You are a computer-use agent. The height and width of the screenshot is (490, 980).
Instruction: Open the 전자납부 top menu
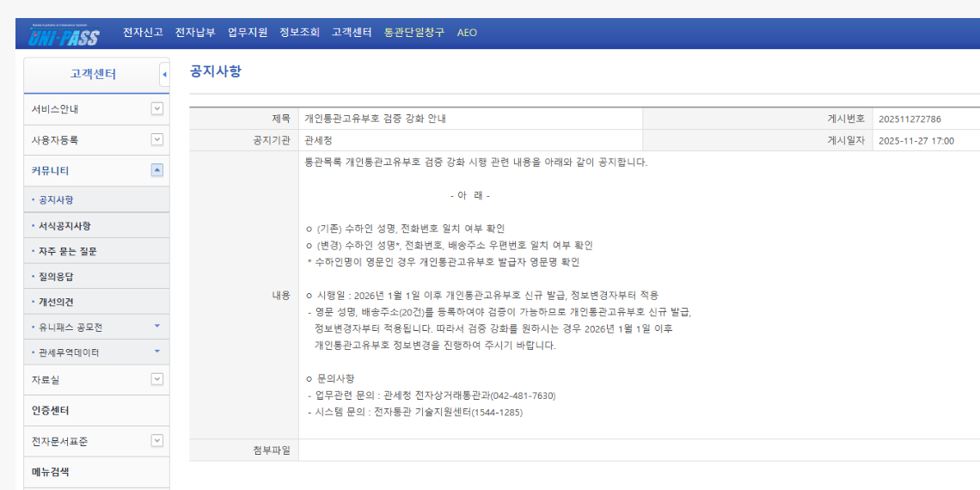click(195, 33)
